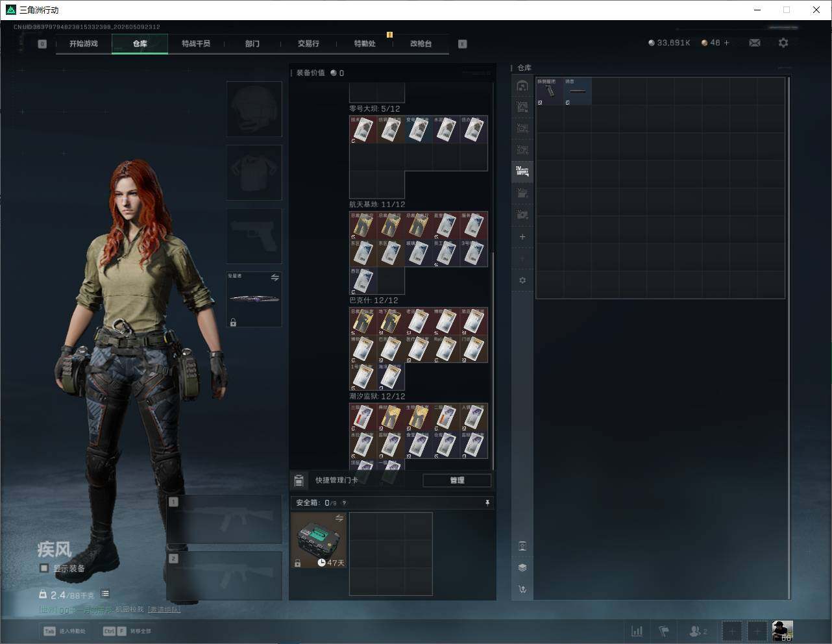Image resolution: width=832 pixels, height=644 pixels.
Task: Click the empty body armor slot
Action: click(254, 172)
